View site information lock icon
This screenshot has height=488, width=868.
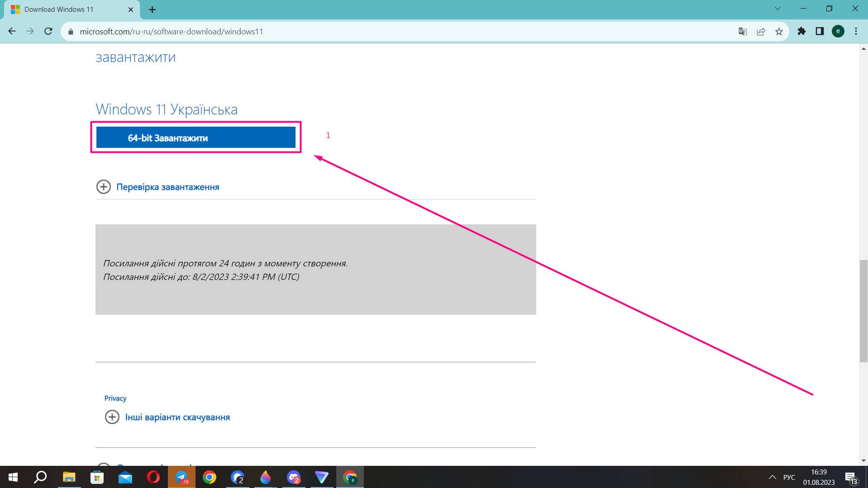[x=71, y=32]
